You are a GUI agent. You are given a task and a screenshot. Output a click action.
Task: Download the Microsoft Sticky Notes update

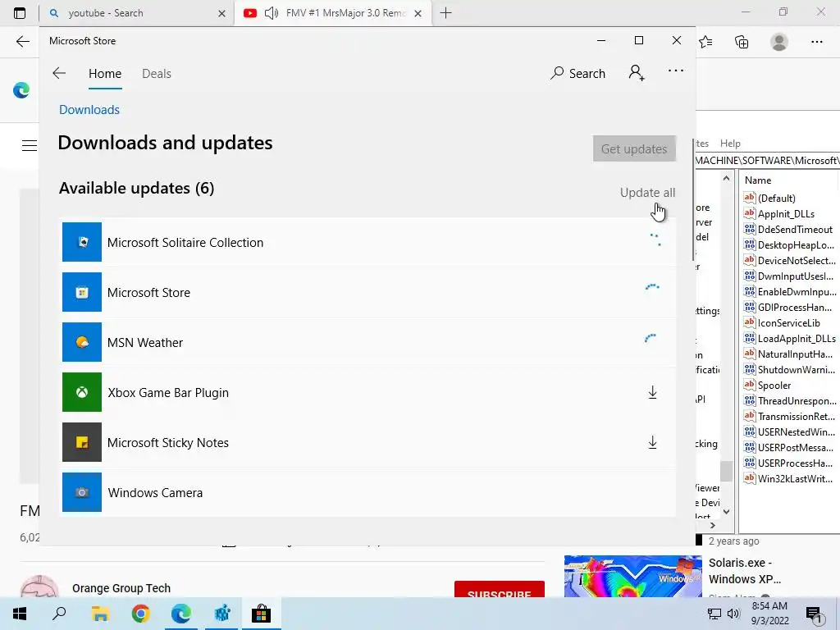pos(652,442)
